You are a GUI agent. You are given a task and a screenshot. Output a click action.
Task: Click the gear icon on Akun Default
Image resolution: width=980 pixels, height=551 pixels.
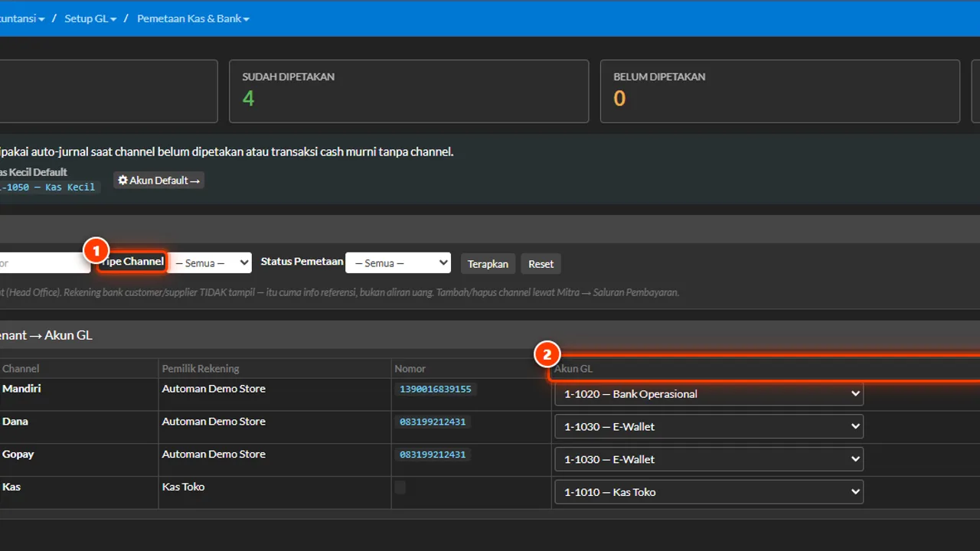(122, 181)
